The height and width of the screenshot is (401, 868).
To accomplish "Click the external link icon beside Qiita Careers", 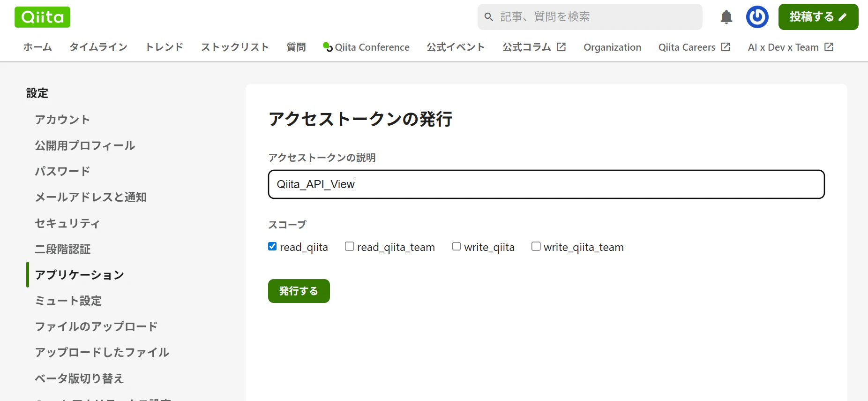I will coord(726,47).
